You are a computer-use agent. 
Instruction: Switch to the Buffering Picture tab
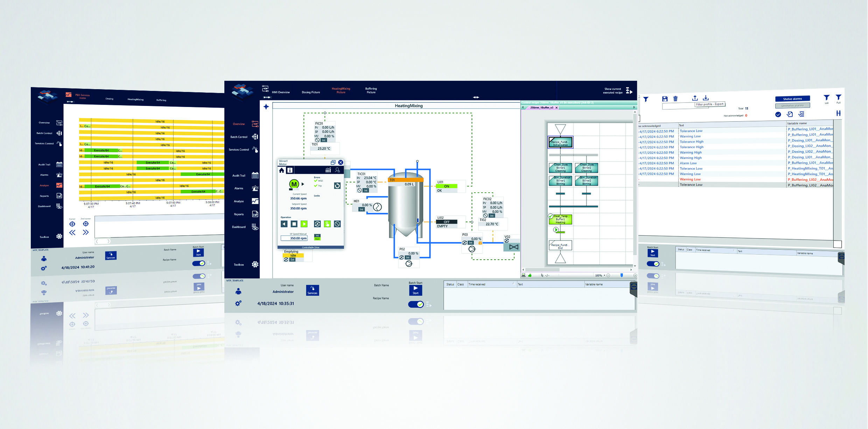(x=371, y=90)
